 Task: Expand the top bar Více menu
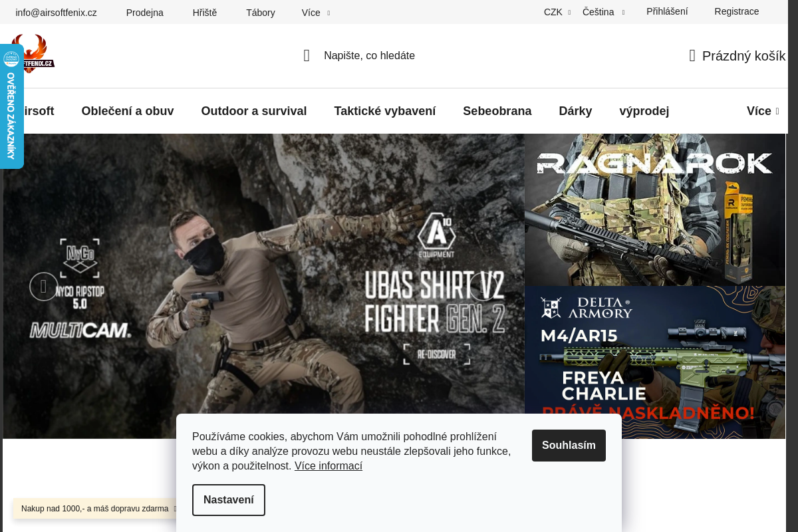(x=315, y=13)
